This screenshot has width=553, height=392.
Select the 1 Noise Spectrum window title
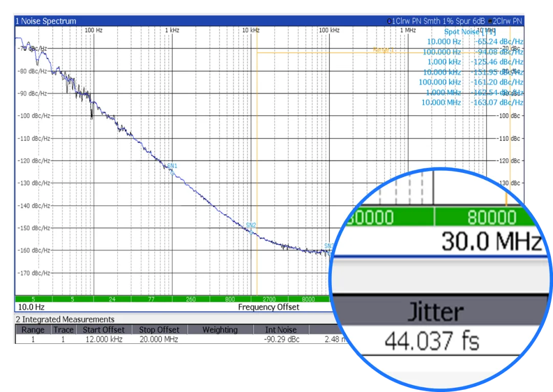[x=46, y=21]
